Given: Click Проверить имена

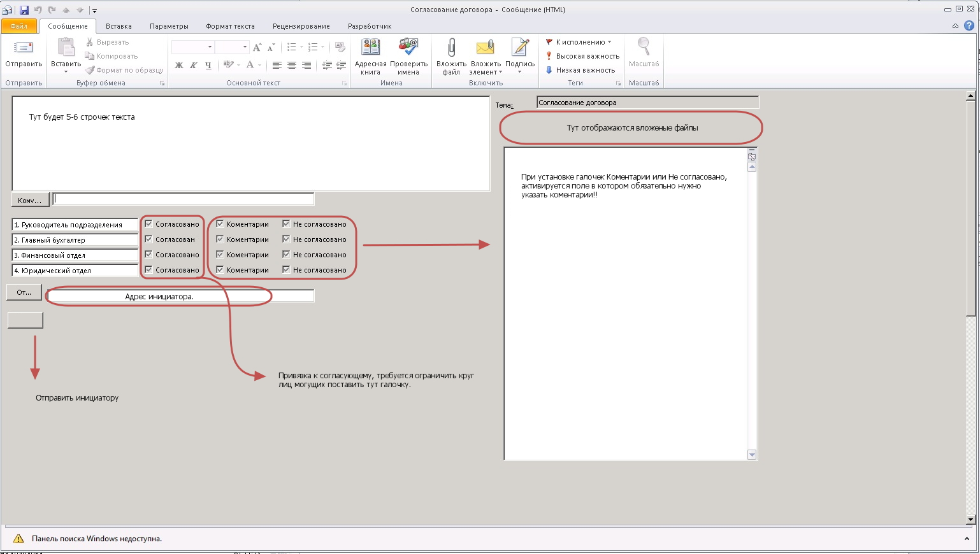Looking at the screenshot, I should [x=408, y=57].
